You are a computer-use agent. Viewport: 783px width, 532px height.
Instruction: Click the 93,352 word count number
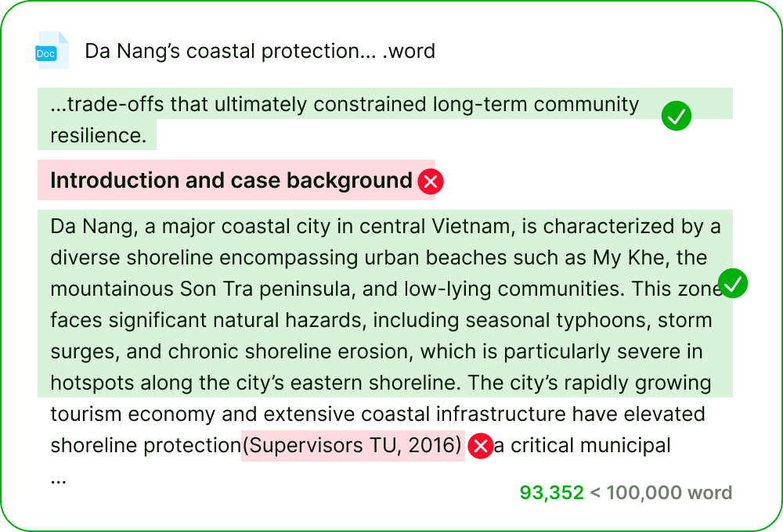[x=551, y=493]
